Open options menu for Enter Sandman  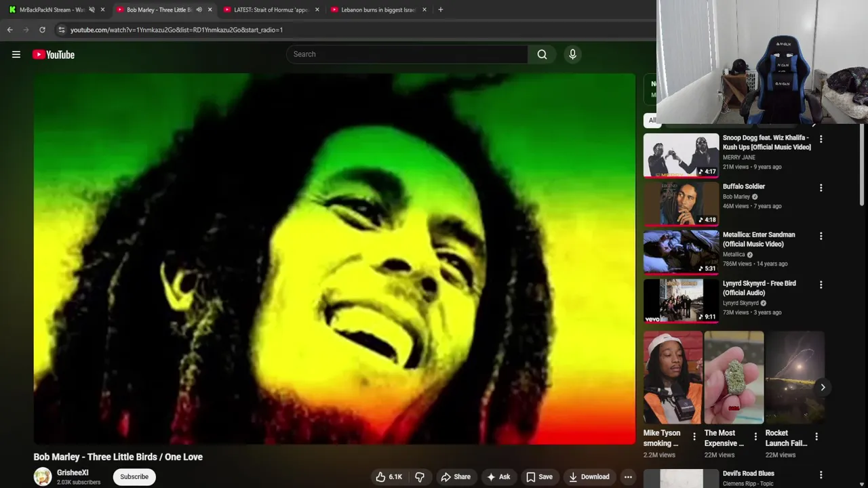[821, 236]
